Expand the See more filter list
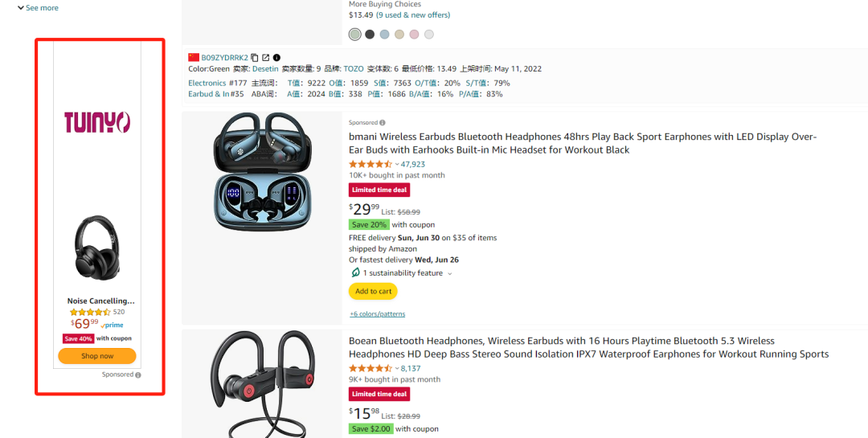 tap(37, 8)
